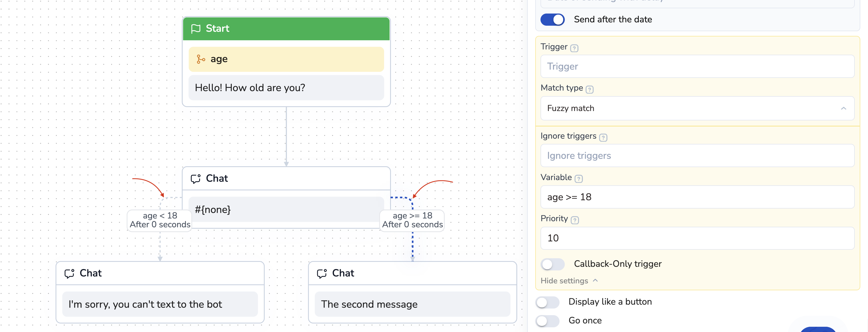Disable the Send after the date toggle

(553, 20)
